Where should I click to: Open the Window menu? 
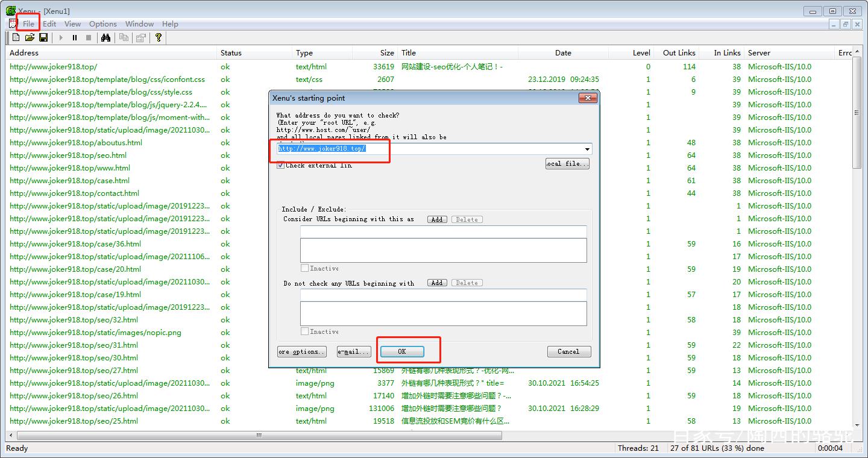[x=139, y=24]
